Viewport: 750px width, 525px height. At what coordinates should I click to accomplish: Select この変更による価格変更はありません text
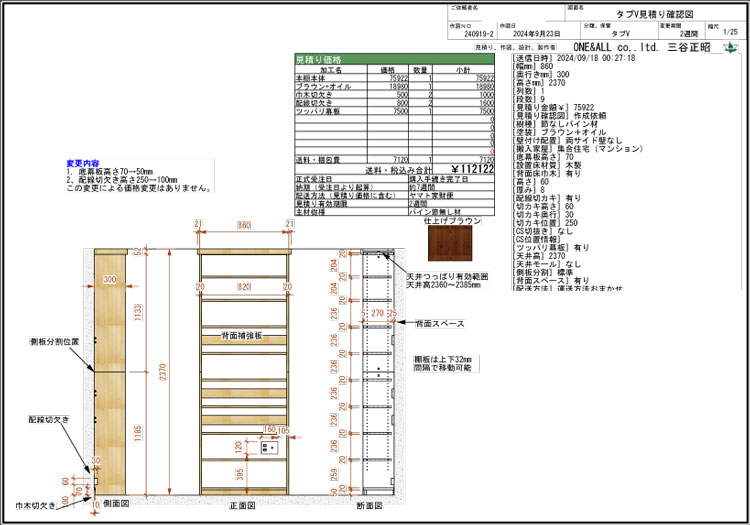coord(139,188)
